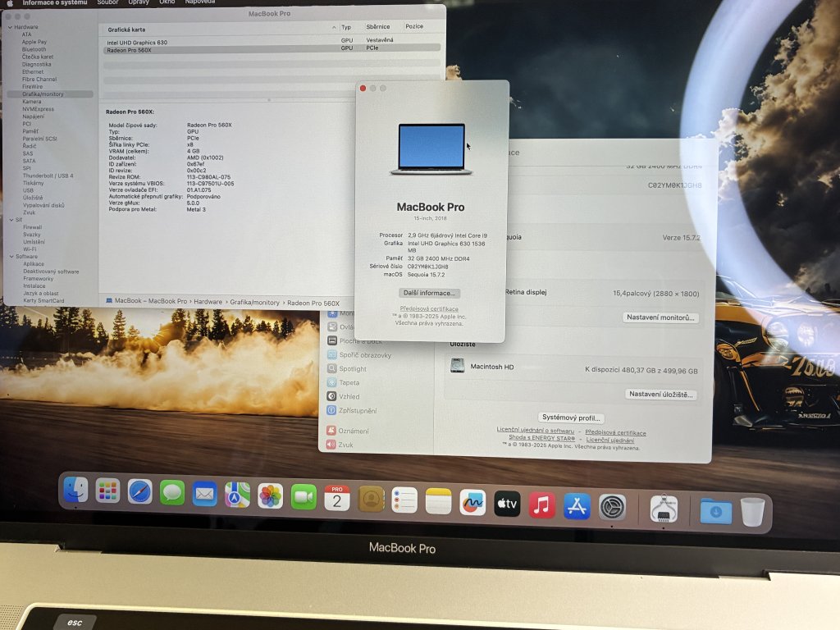The width and height of the screenshot is (840, 630).
Task: Open Calendar icon showing 2
Action: click(337, 498)
